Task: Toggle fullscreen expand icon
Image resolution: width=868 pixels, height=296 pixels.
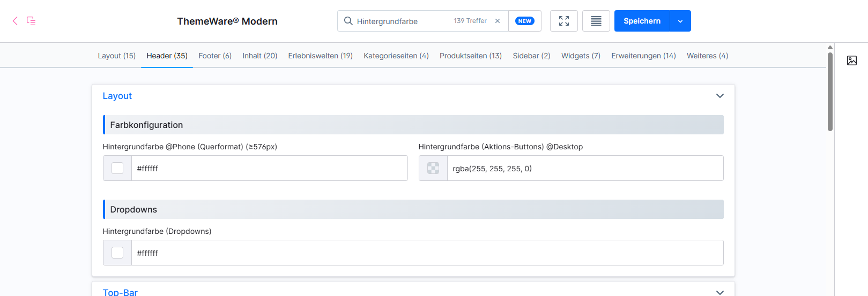Action: (x=563, y=21)
